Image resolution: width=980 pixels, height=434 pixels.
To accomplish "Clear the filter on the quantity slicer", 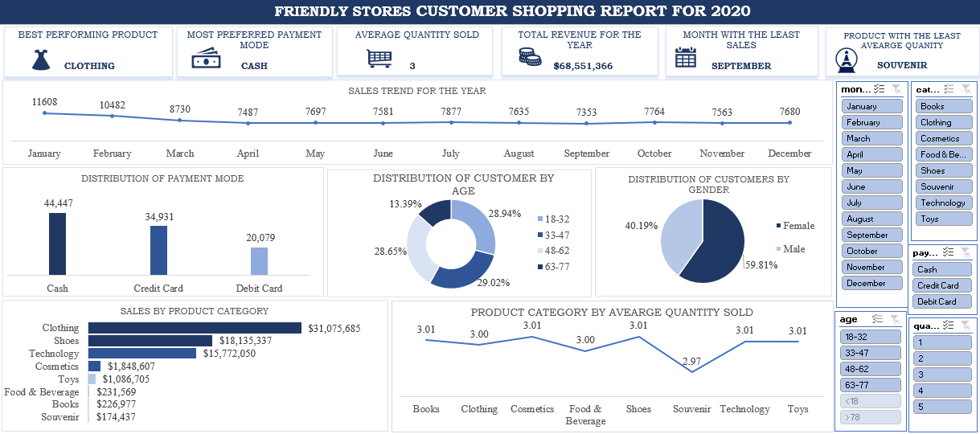I will point(966,325).
